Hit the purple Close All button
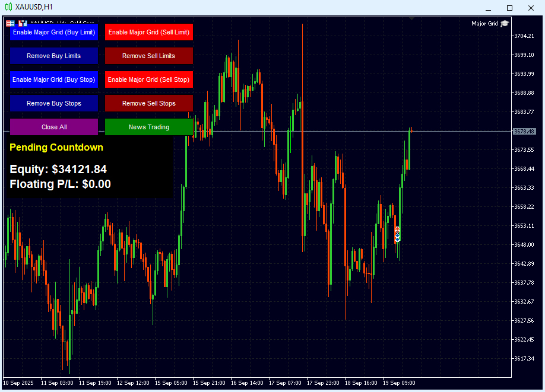The height and width of the screenshot is (392, 545). [54, 127]
